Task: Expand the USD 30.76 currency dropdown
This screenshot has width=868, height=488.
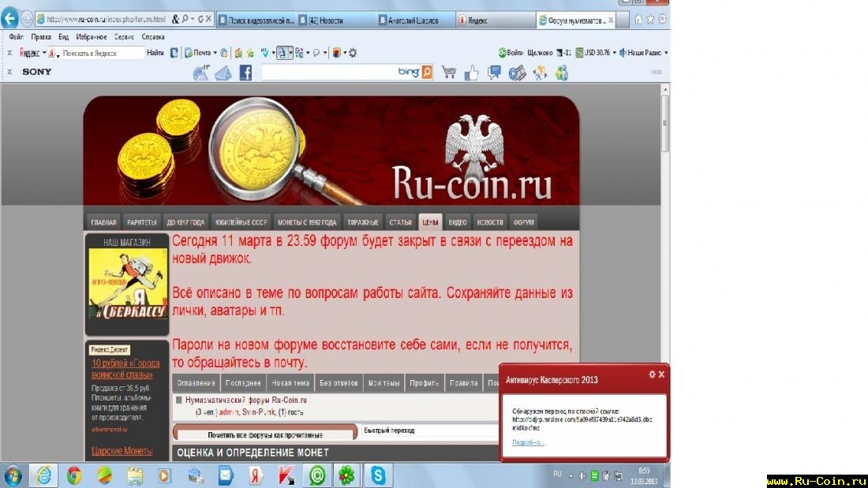Action: pos(615,53)
